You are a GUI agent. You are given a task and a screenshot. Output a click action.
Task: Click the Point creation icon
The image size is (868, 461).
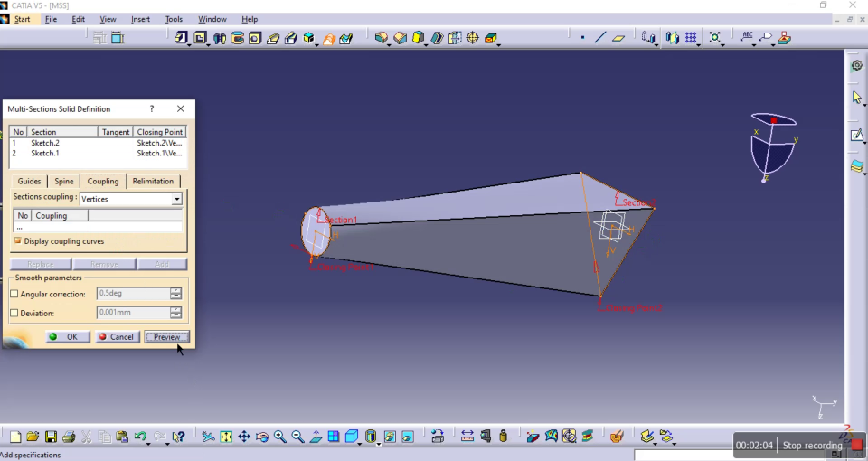pos(582,38)
